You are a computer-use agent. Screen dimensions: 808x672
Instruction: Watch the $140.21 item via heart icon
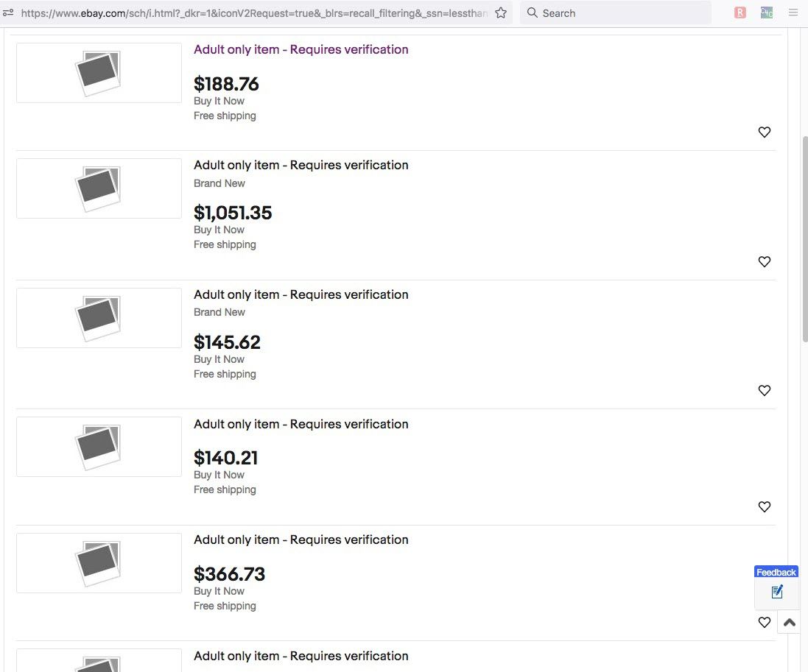tap(765, 506)
